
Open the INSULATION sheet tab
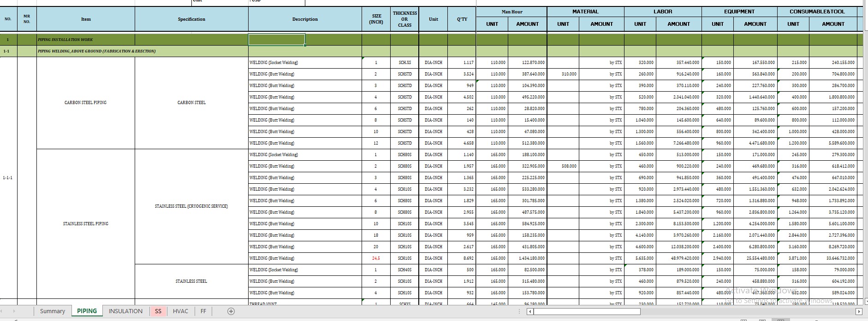coord(125,311)
